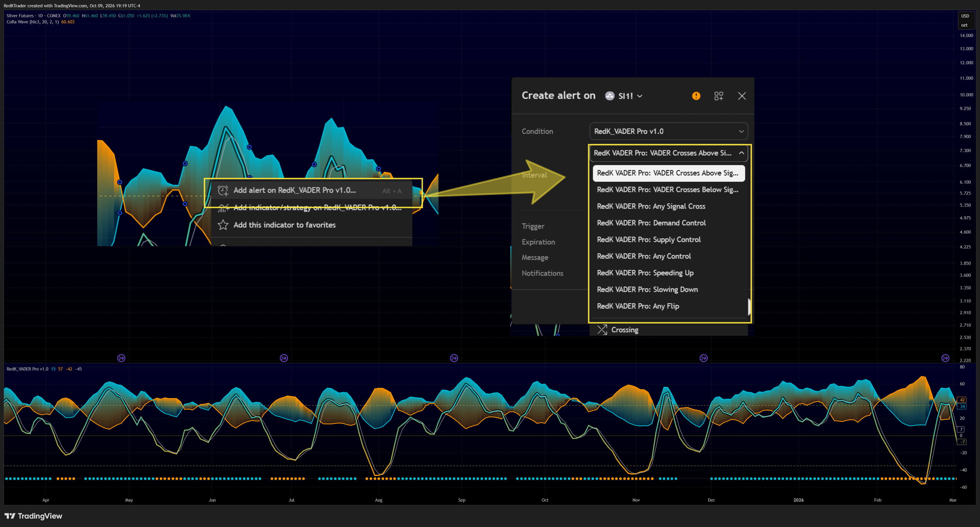
Task: Click the Crossing condition row
Action: [x=669, y=330]
